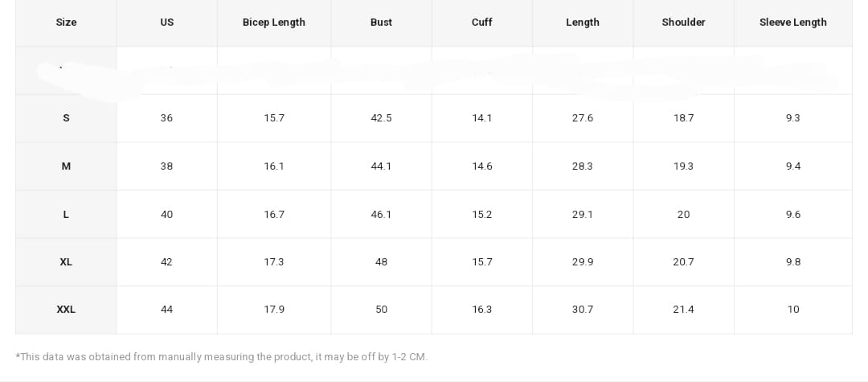Click the Size column header
This screenshot has height=382, width=868.
tap(66, 23)
